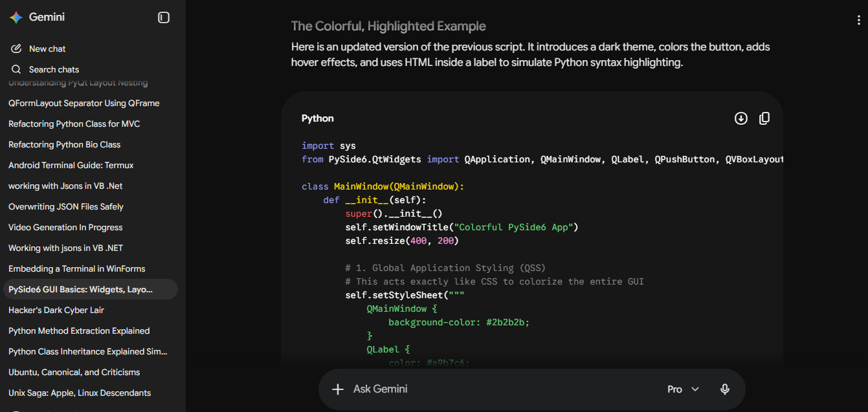The image size is (868, 412).
Task: Collapse the sidebar with the panel icon
Action: (x=164, y=17)
